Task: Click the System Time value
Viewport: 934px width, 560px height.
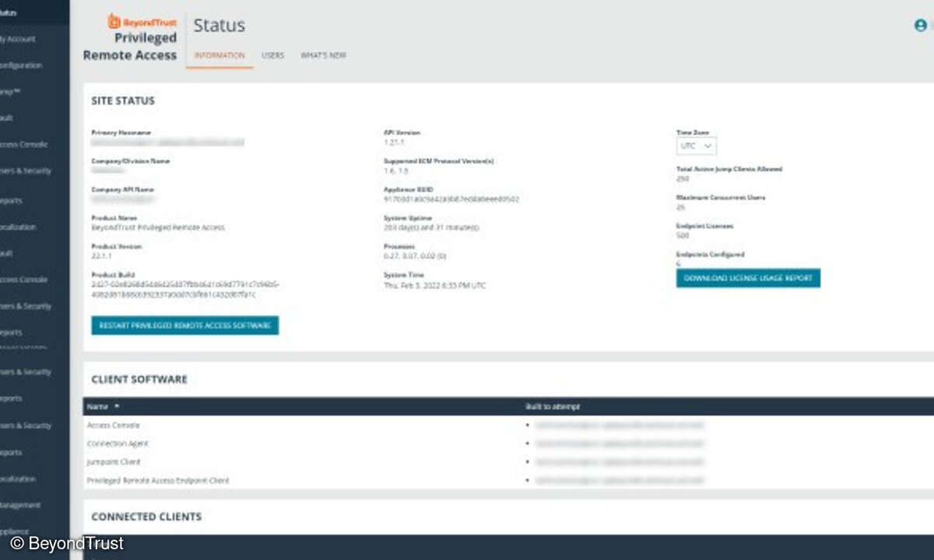Action: click(x=434, y=285)
